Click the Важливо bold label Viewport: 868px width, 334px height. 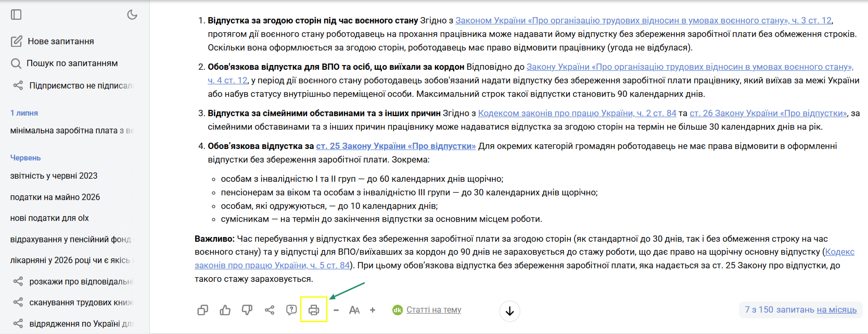tap(215, 239)
